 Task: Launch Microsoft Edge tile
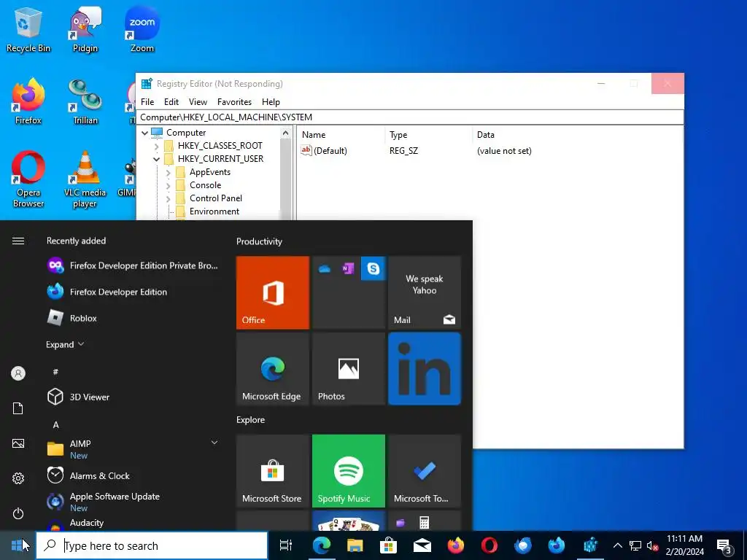(273, 368)
